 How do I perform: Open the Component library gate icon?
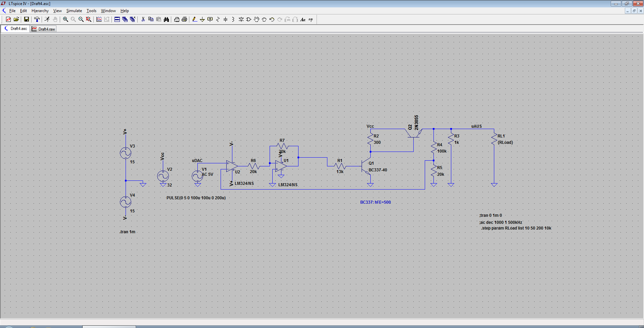[x=249, y=19]
